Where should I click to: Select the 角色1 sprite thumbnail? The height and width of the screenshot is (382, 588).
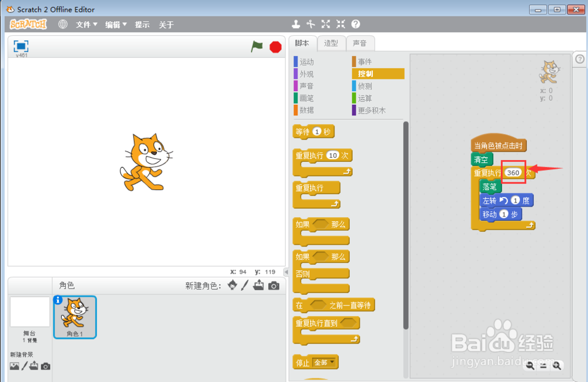point(75,317)
